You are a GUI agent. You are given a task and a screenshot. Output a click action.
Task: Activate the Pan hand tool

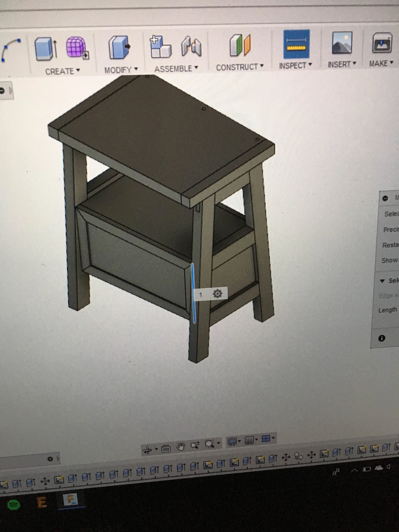tap(181, 447)
